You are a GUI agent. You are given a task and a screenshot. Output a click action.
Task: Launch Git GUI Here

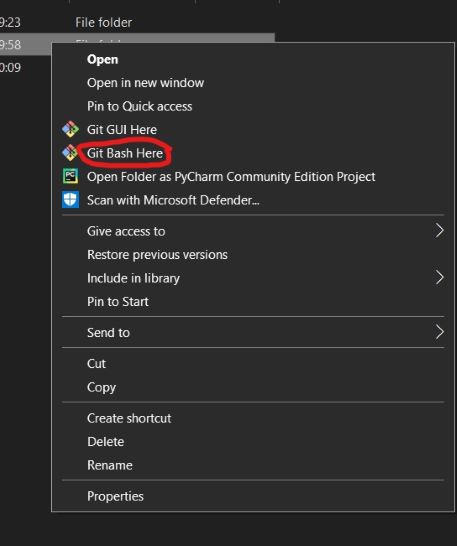(122, 130)
